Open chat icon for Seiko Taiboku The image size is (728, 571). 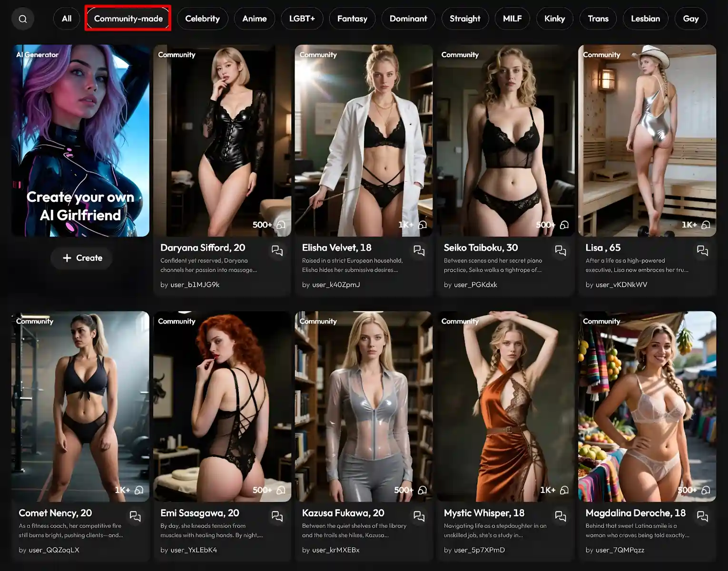click(x=561, y=250)
